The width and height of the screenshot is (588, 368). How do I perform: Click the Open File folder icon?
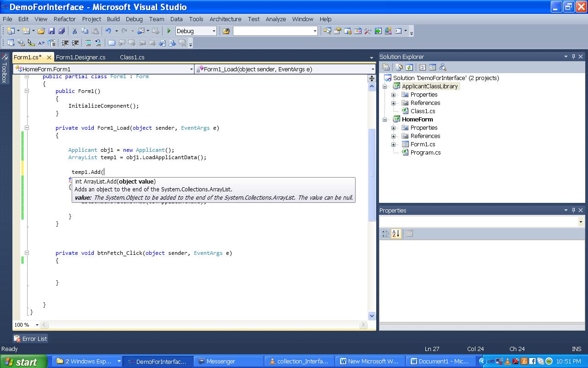(41, 31)
